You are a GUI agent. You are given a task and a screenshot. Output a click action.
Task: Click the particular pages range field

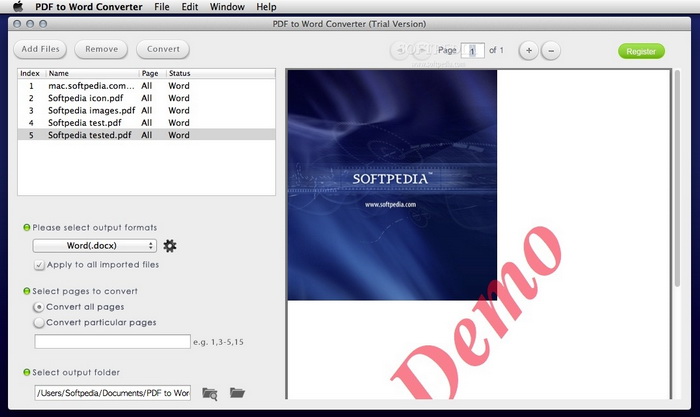coord(112,342)
